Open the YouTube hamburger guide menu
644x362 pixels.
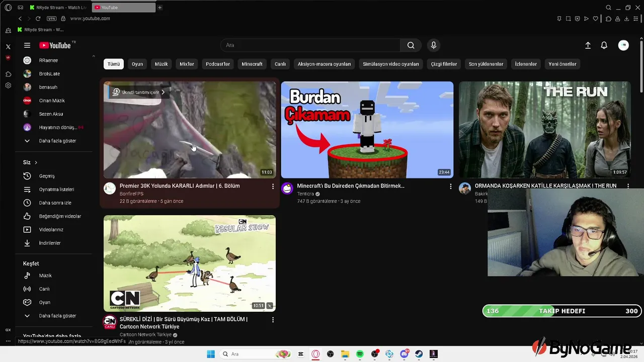[27, 45]
